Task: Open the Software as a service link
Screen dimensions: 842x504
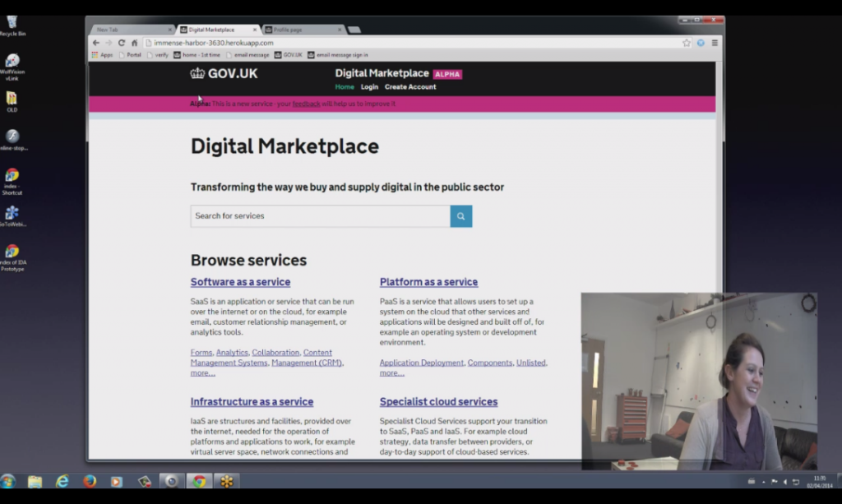Action: tap(240, 282)
